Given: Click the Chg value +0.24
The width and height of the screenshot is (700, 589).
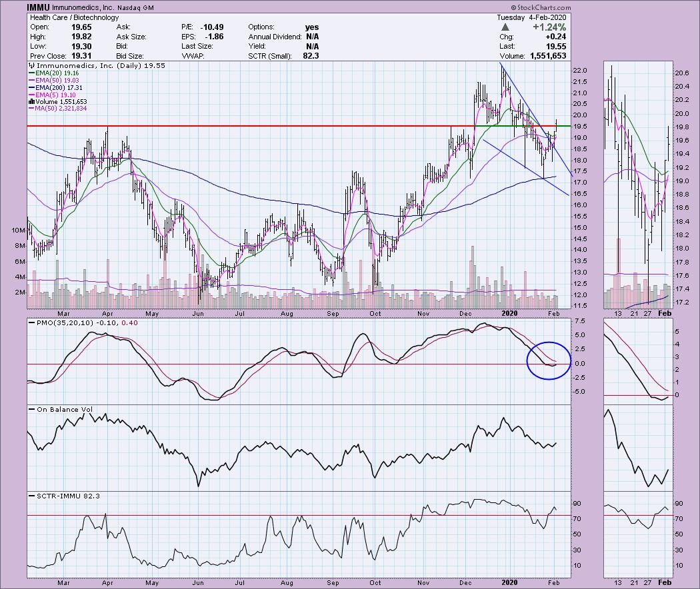Looking at the screenshot, I should pos(555,37).
